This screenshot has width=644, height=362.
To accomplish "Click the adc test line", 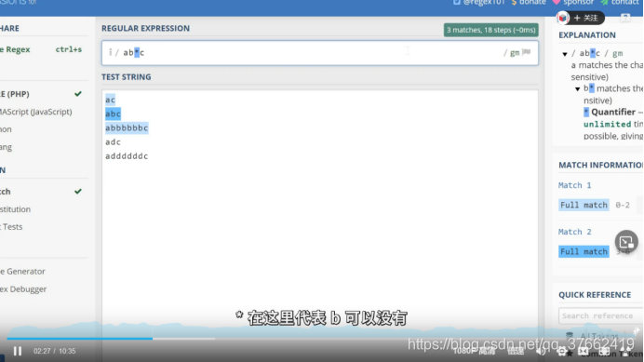I will point(113,142).
